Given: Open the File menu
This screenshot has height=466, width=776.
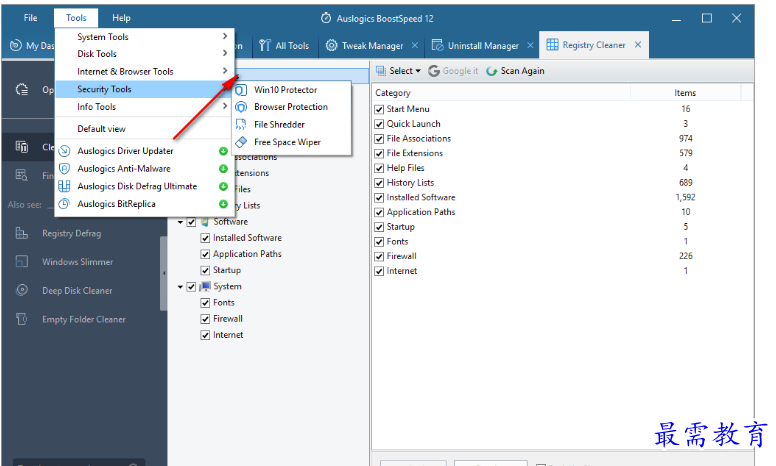Looking at the screenshot, I should [30, 18].
